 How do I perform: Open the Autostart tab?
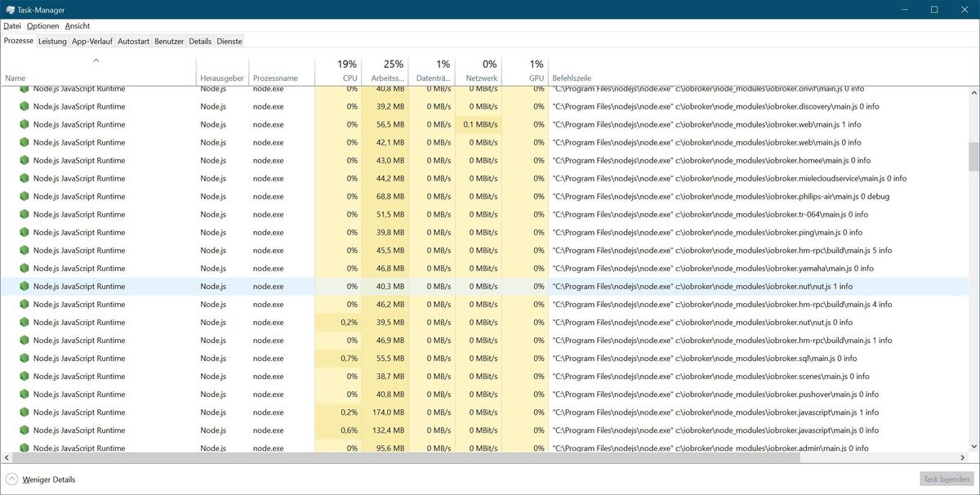coord(133,41)
